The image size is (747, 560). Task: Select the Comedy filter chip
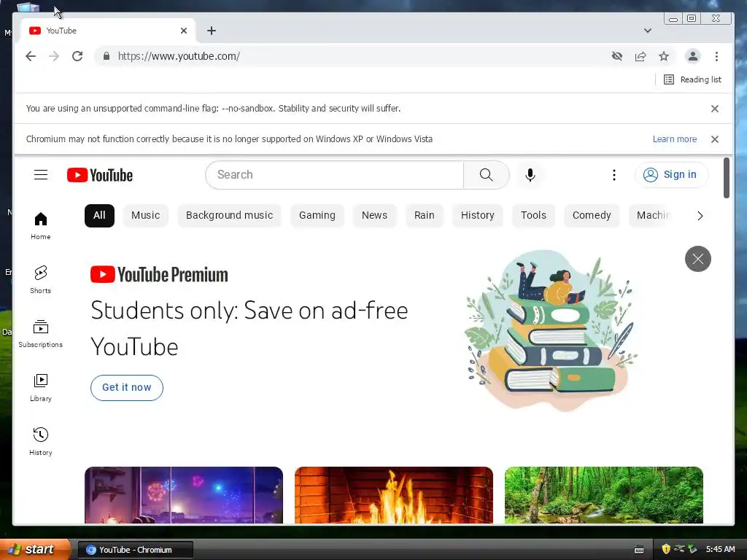tap(592, 216)
